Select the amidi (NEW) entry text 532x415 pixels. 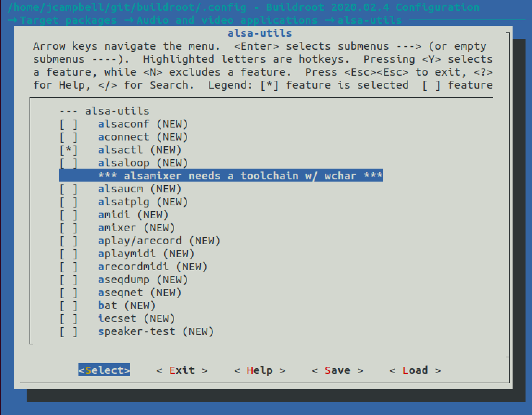[133, 215]
